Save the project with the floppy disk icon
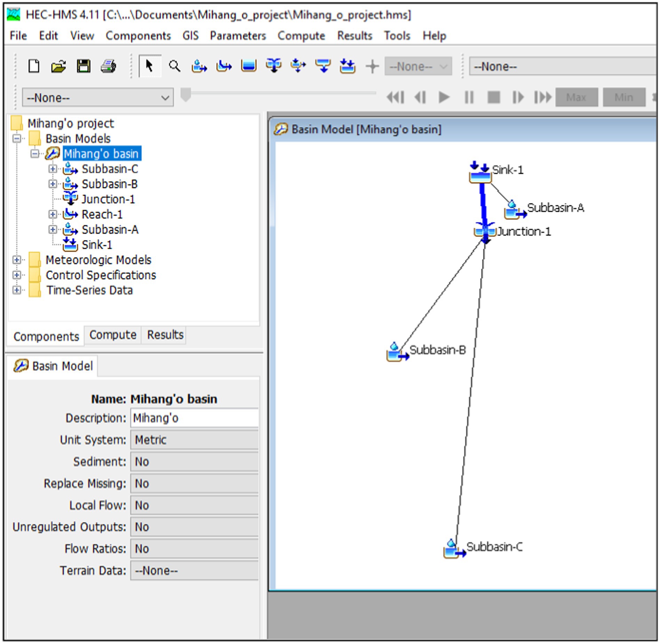Viewport: 660px width, 644px height. [x=84, y=66]
